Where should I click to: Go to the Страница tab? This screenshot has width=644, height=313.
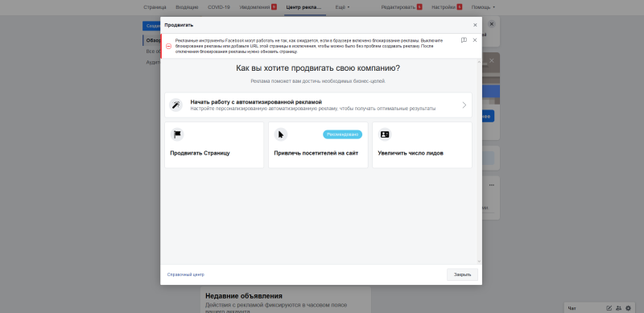click(155, 7)
